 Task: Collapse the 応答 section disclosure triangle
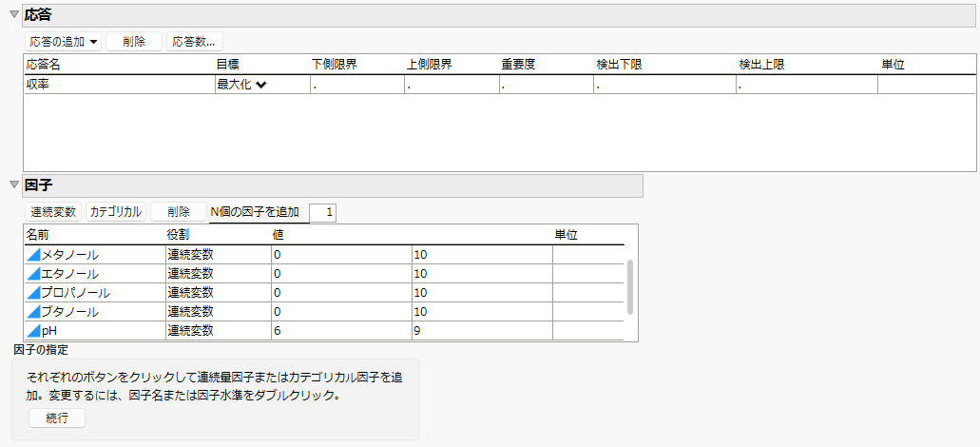[14, 14]
